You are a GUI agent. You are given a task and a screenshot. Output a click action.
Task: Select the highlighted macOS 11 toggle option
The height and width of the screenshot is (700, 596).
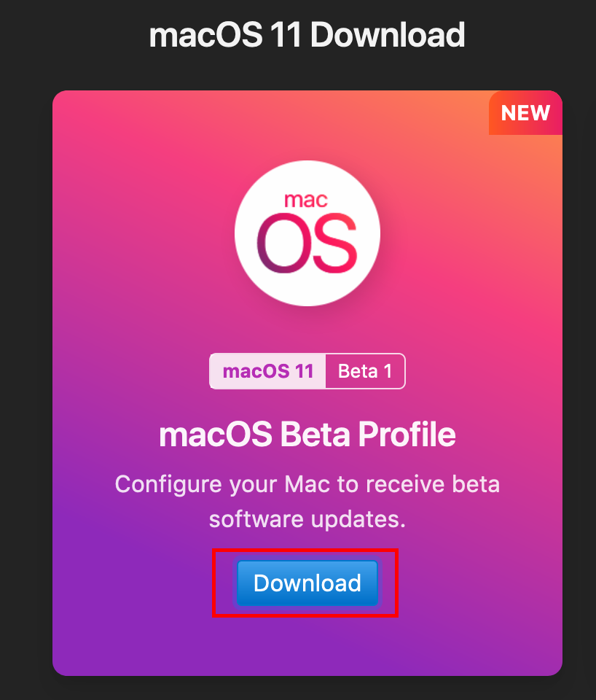tap(267, 370)
